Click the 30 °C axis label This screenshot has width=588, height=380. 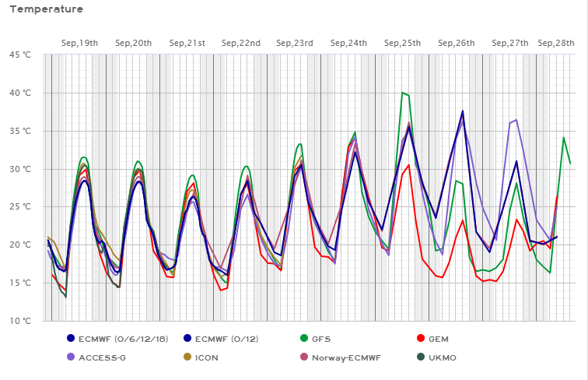pyautogui.click(x=20, y=169)
